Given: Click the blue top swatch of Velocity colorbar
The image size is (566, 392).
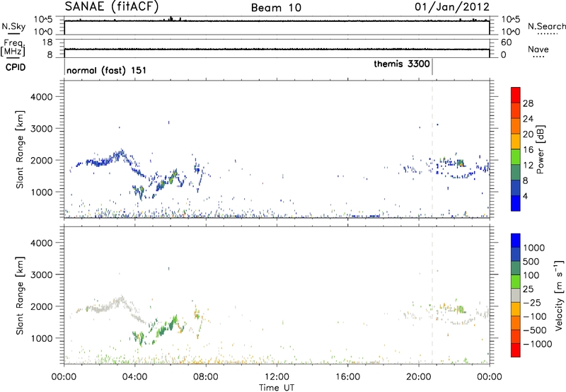Looking at the screenshot, I should 516,241.
